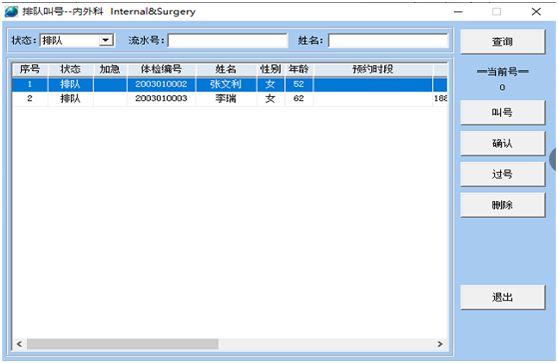
Task: Click the 加急 column header
Action: (x=110, y=69)
